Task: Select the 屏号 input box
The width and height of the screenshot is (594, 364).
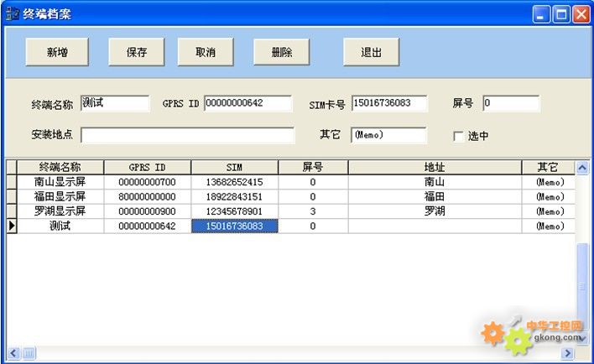Action: (510, 103)
